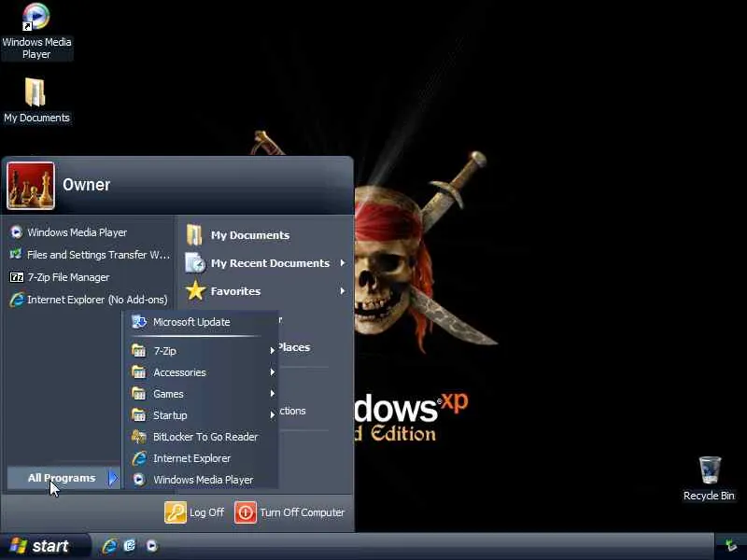The height and width of the screenshot is (560, 747).
Task: Click the Owner chess account picture
Action: pyautogui.click(x=31, y=186)
